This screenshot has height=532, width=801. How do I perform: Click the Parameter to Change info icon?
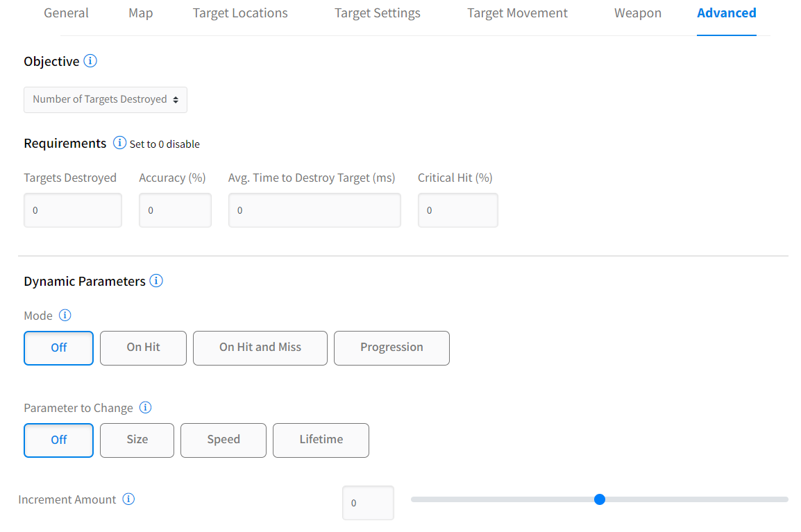[x=145, y=408]
